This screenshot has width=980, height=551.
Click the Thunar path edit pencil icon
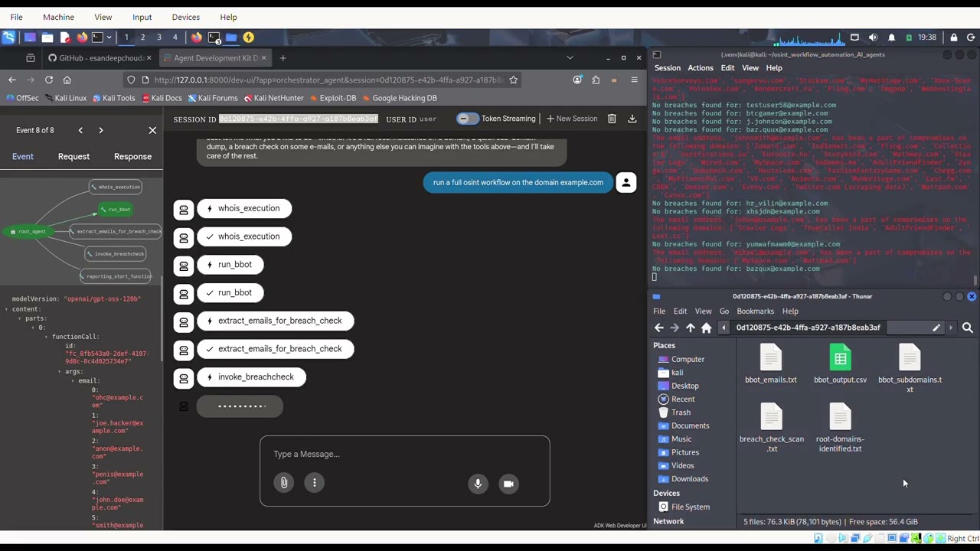(x=936, y=328)
